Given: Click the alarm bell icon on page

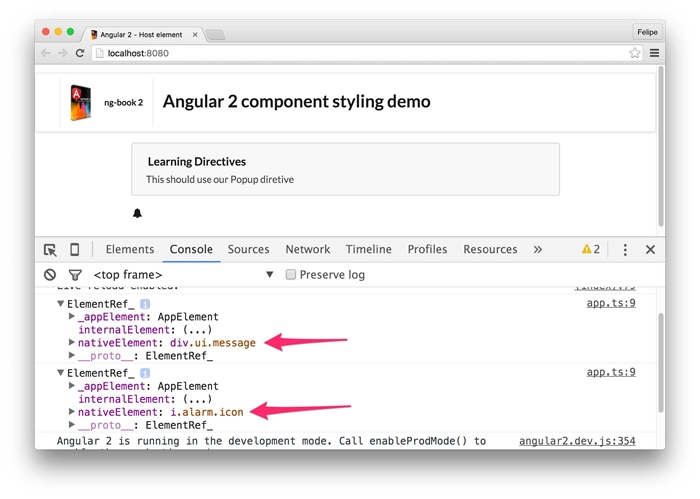Looking at the screenshot, I should tap(137, 213).
